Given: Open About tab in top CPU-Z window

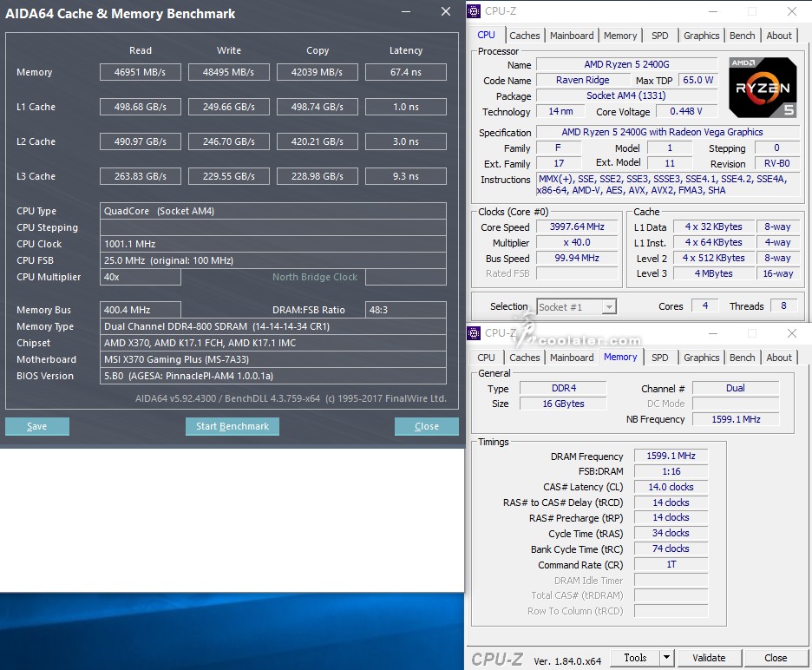Looking at the screenshot, I should click(779, 36).
